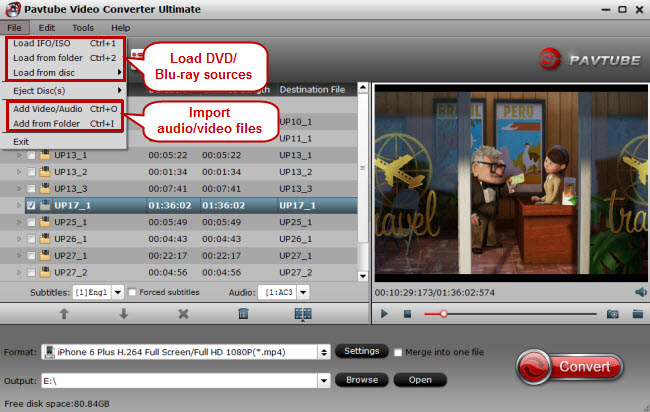Click the UP13_3 film clip icon
Image resolution: width=650 pixels, height=412 pixels.
(x=45, y=189)
